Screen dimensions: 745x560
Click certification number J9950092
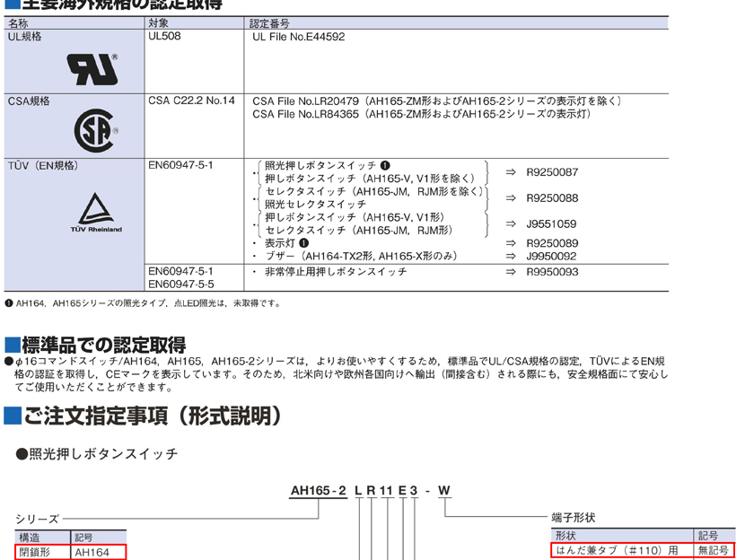pyautogui.click(x=551, y=257)
